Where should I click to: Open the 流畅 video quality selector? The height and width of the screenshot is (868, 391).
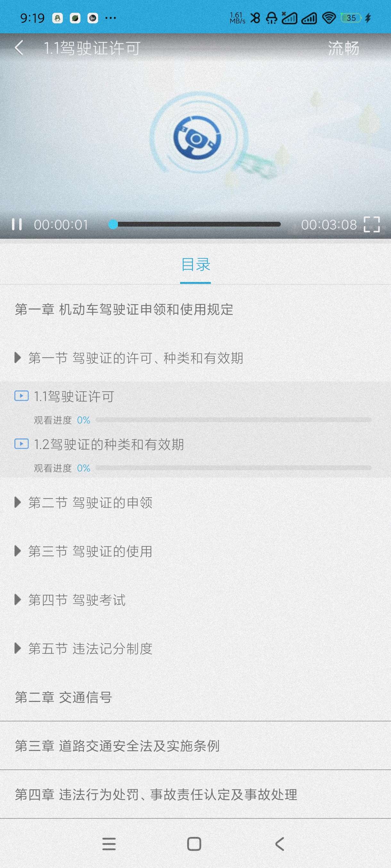343,48
